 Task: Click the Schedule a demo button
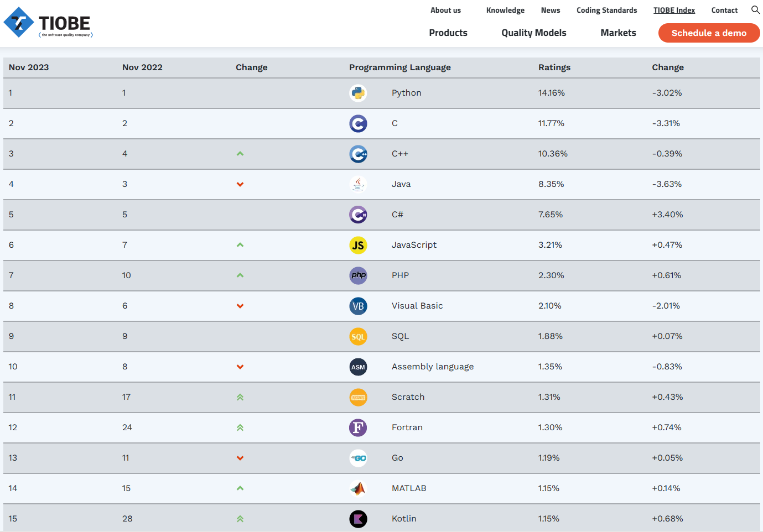[x=709, y=33]
